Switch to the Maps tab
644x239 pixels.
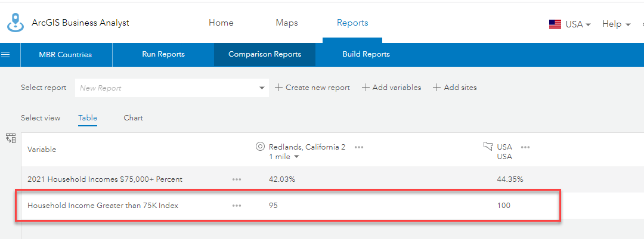click(287, 23)
